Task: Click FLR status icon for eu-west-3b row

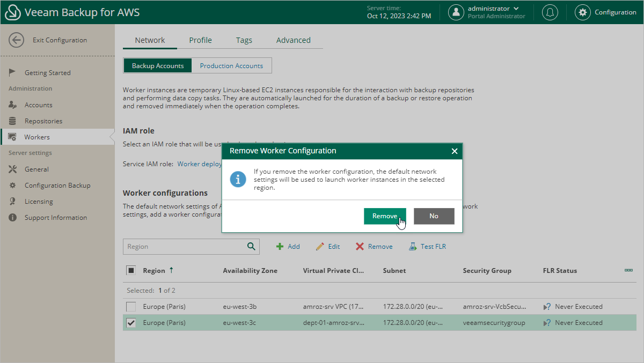Action: 547,307
